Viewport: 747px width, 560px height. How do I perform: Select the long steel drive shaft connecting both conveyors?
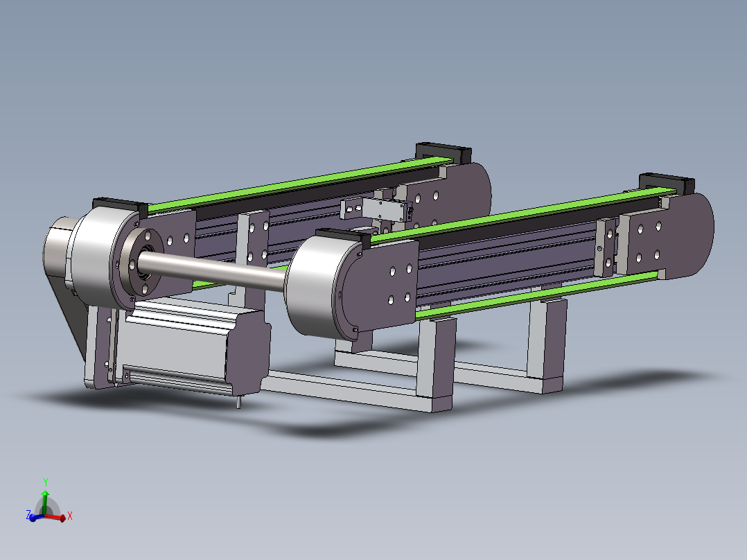213,270
